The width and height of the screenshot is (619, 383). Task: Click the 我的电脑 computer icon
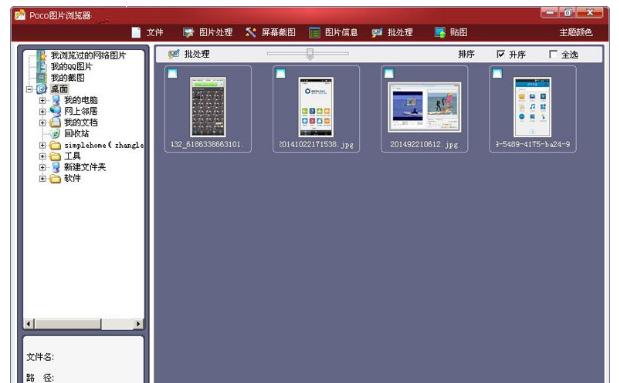(56, 100)
